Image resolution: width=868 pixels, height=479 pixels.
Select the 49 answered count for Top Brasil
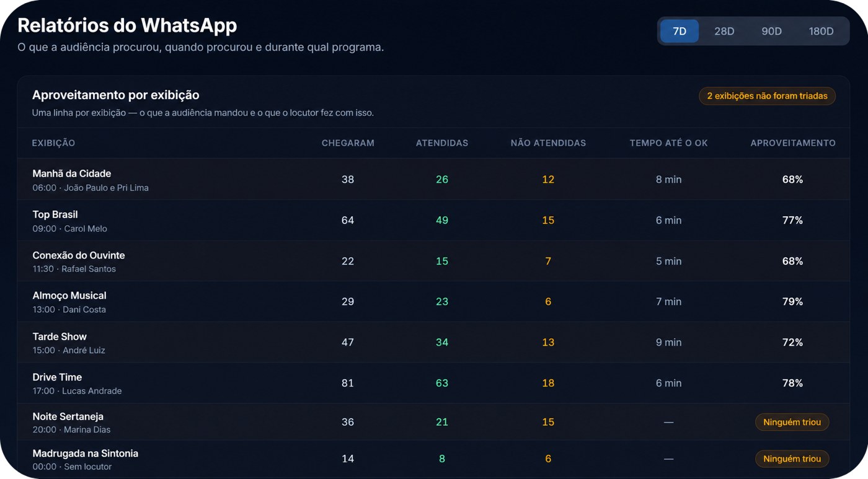click(x=442, y=220)
